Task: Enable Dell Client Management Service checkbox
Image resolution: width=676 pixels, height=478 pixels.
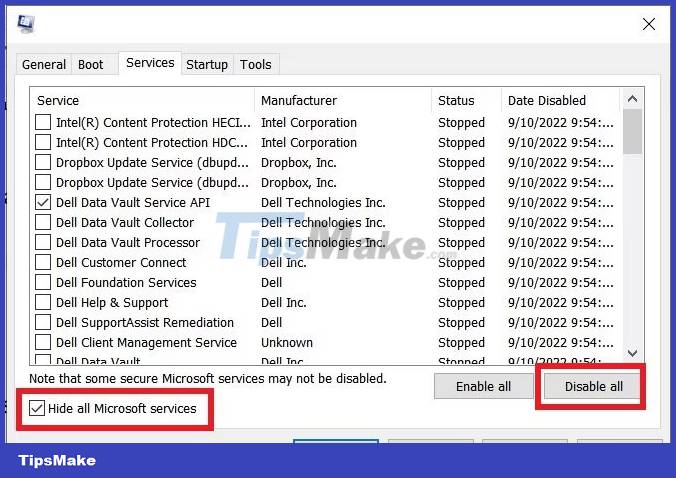Action: coord(43,342)
